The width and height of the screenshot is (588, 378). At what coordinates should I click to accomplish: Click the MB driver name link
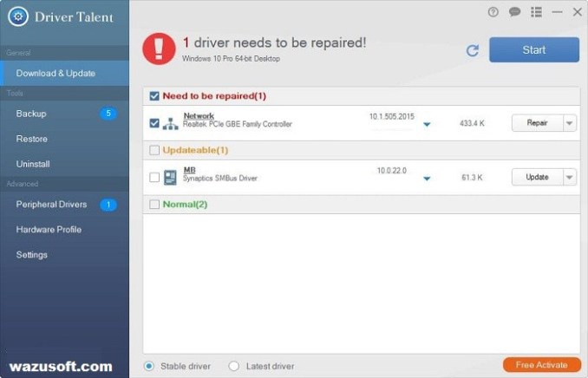click(x=189, y=170)
